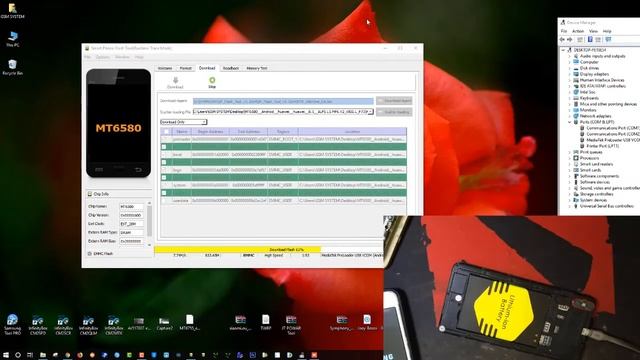Viewport: 640px width, 360px height.
Task: Expand the Display adapters node
Action: click(570, 74)
